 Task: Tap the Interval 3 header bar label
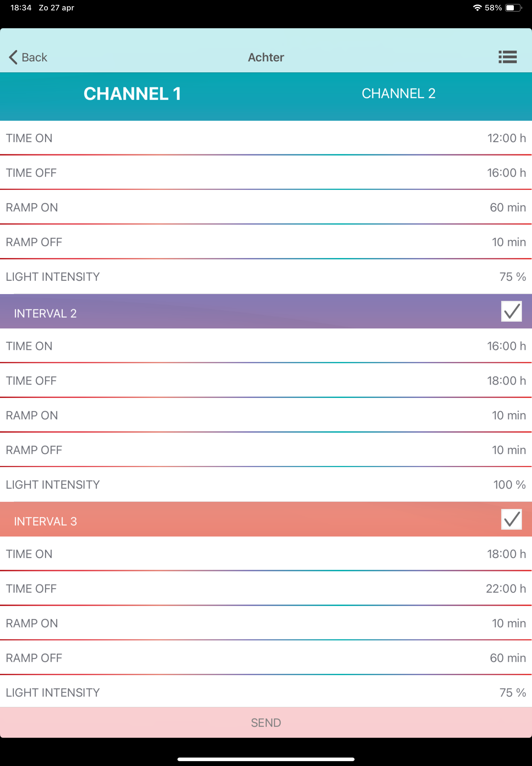[45, 522]
